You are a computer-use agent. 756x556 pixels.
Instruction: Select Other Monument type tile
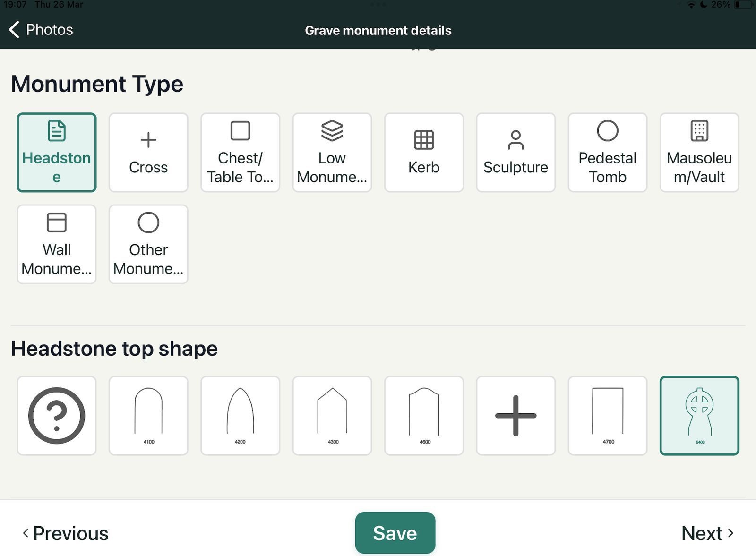(x=148, y=244)
